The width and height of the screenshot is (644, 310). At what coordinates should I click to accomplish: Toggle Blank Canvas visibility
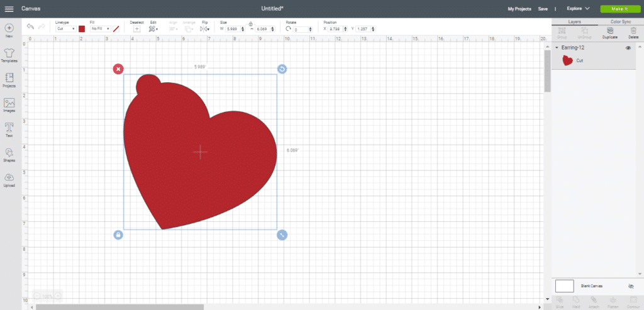[x=631, y=286]
